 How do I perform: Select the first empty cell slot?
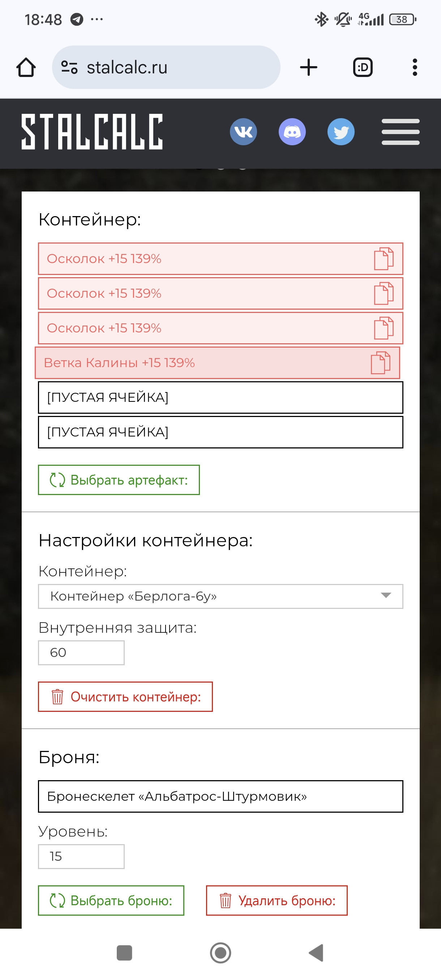pyautogui.click(x=220, y=397)
